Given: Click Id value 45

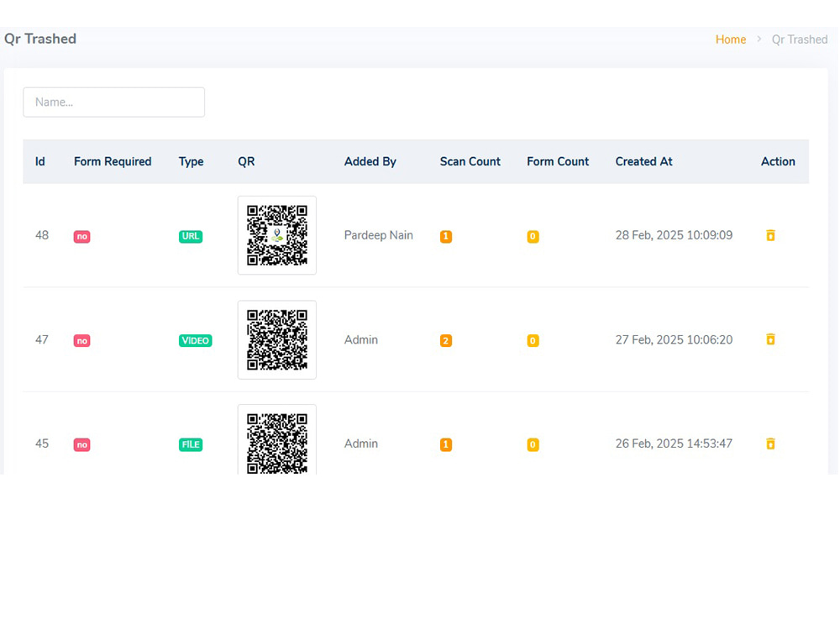Looking at the screenshot, I should [42, 444].
